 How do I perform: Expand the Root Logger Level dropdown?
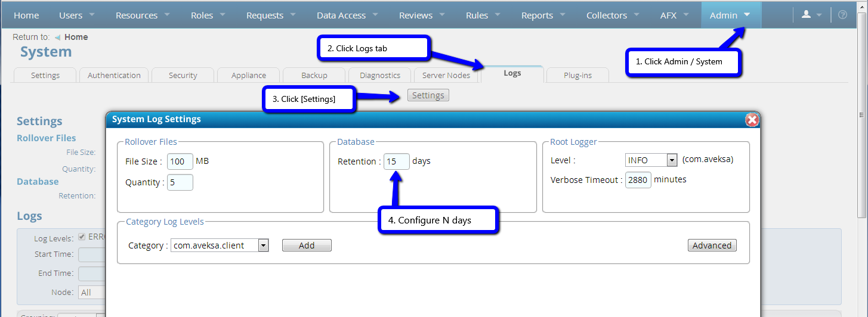672,160
